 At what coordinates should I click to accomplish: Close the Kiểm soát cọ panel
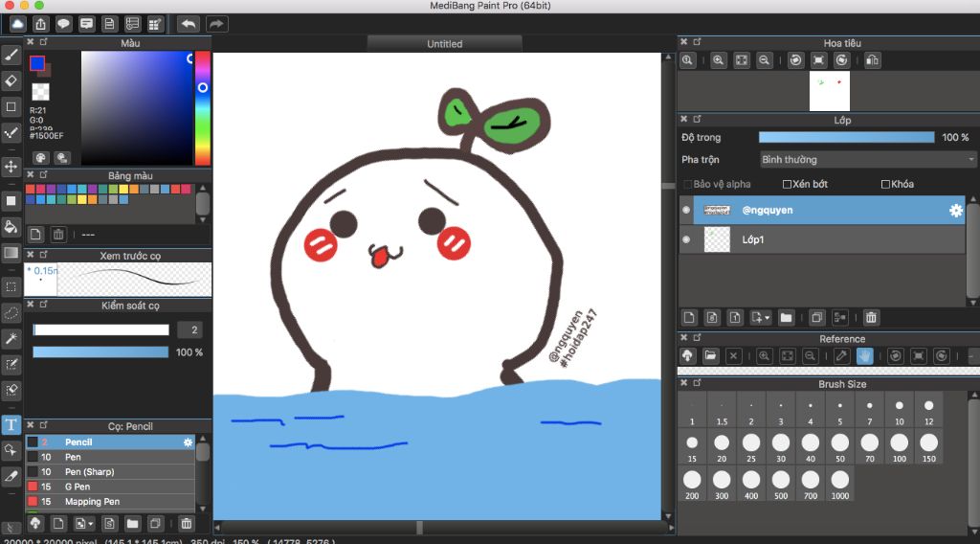click(x=30, y=305)
